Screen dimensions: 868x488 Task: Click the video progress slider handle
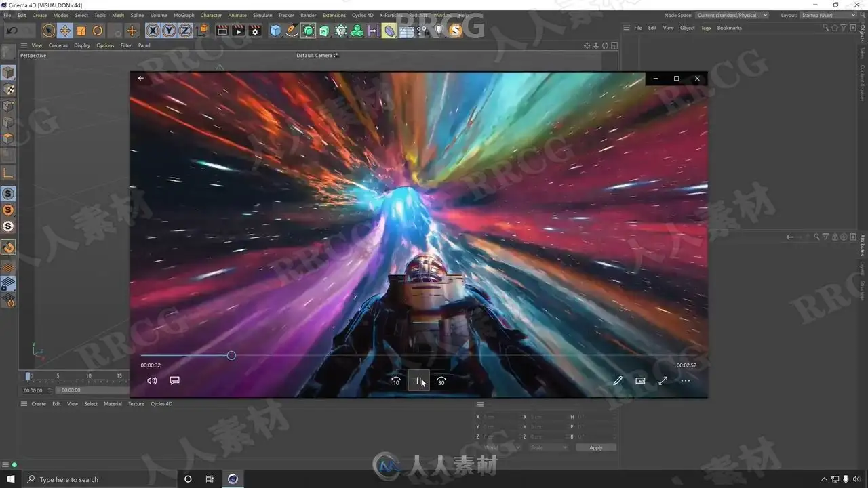(x=231, y=356)
